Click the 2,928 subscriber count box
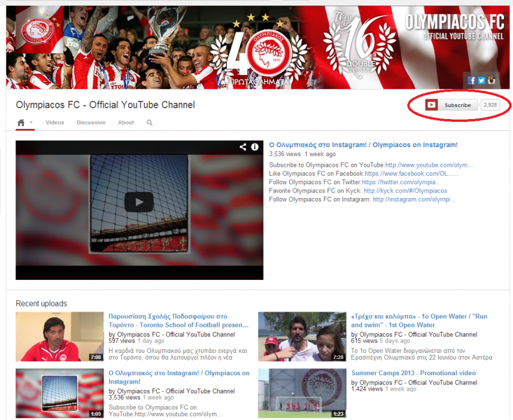513x420 pixels. tap(490, 105)
